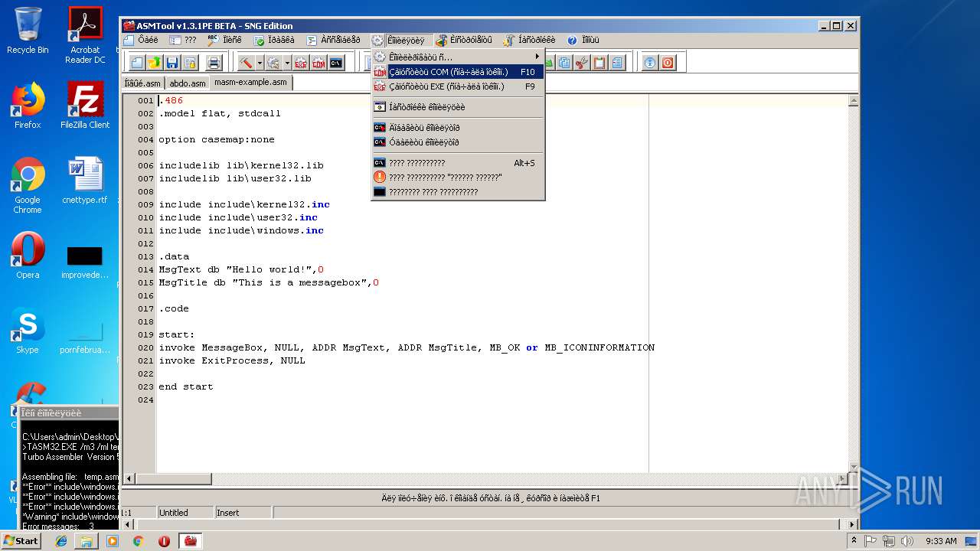
Task: Click the editor horizontal scrollbar thumb
Action: coord(173,479)
